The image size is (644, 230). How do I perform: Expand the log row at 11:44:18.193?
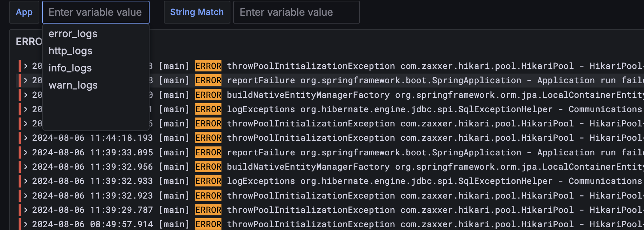(26, 138)
